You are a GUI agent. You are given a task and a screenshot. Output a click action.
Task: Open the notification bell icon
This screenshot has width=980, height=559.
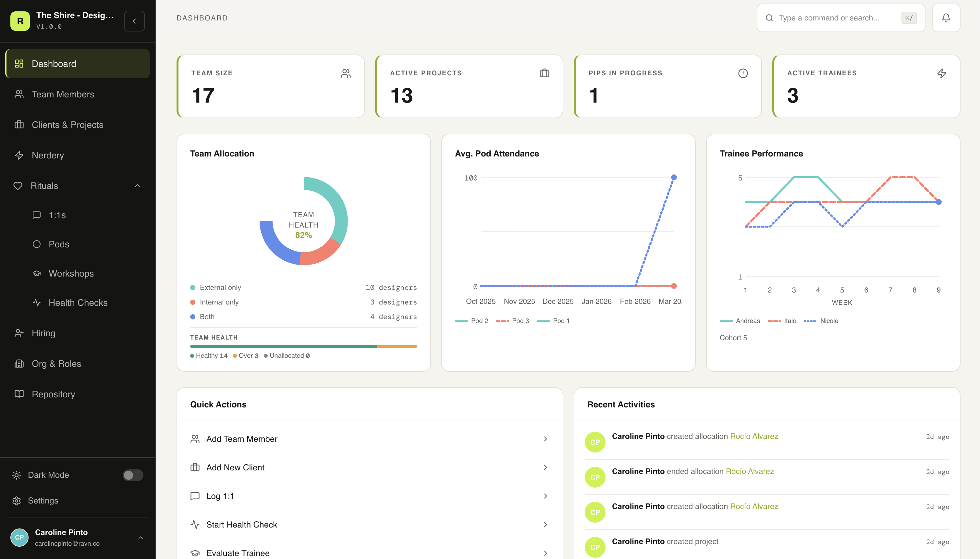click(x=946, y=18)
